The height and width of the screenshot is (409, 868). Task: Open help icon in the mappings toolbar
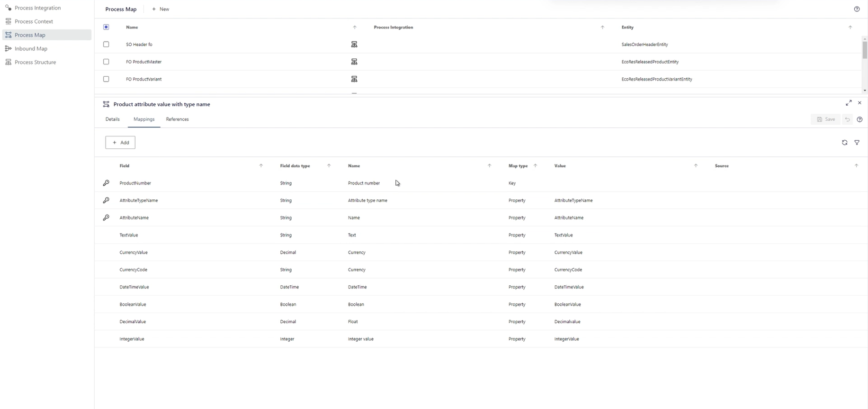[859, 119]
